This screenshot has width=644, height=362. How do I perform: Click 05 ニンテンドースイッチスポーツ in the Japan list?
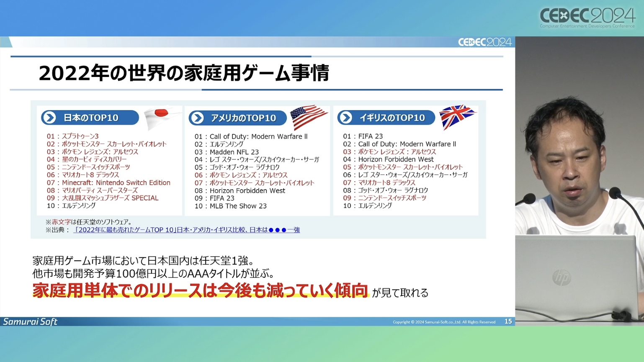(x=88, y=167)
